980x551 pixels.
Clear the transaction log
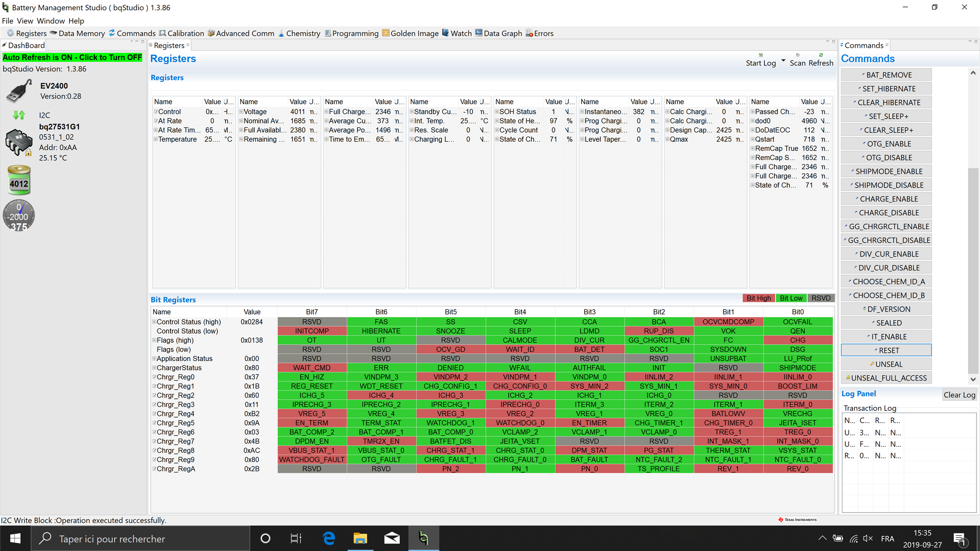(x=959, y=395)
